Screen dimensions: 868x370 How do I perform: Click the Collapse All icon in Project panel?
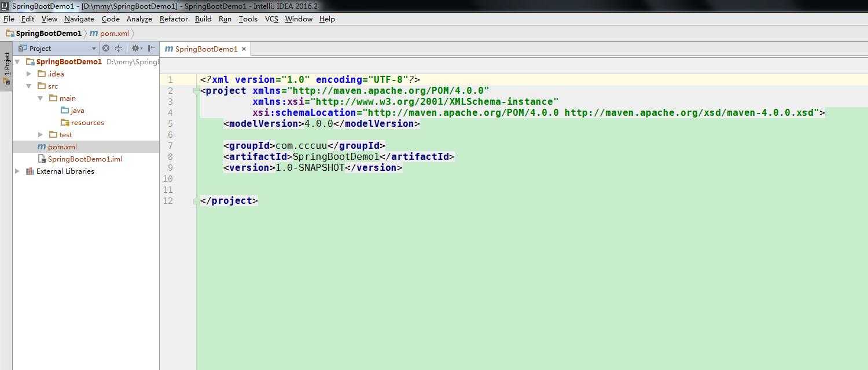(119, 48)
